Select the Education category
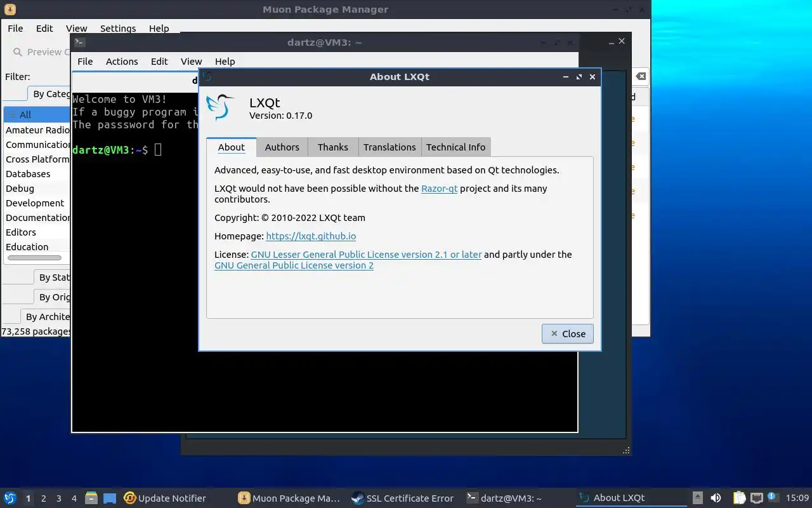Viewport: 812px width, 508px height. point(37,246)
